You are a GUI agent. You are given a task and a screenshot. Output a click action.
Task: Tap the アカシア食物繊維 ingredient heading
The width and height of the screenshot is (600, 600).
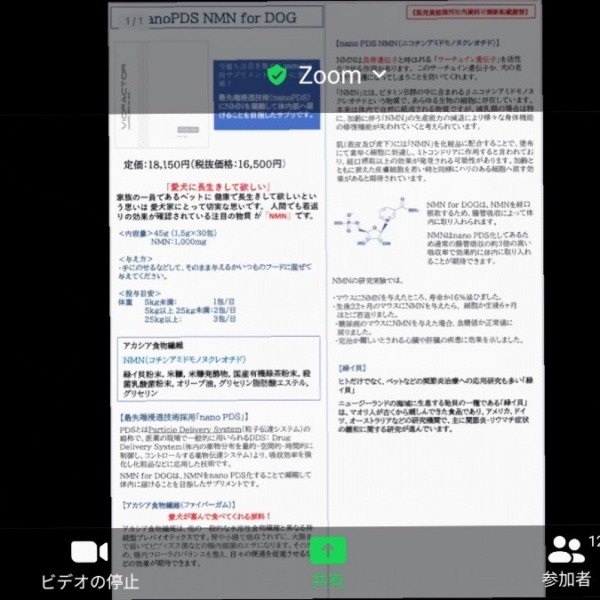click(x=153, y=346)
